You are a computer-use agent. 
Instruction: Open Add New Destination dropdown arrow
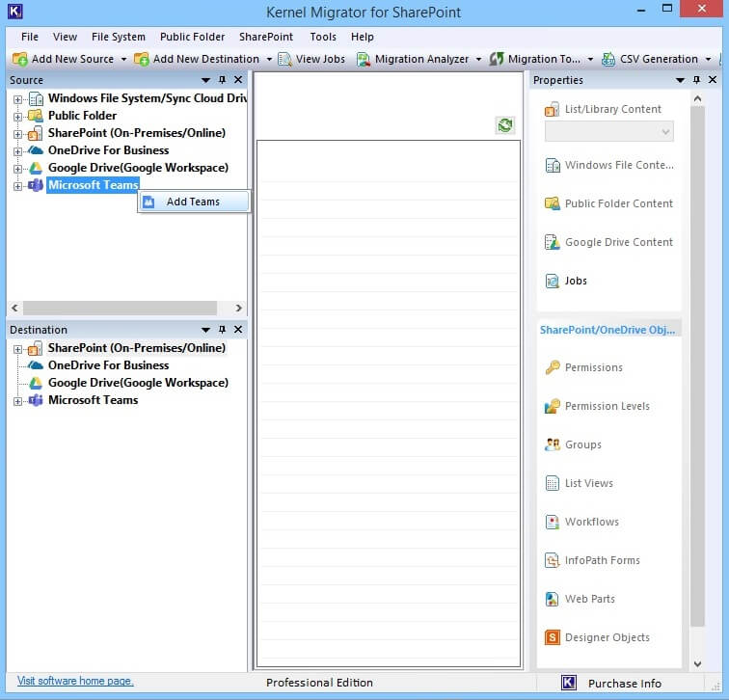(269, 60)
